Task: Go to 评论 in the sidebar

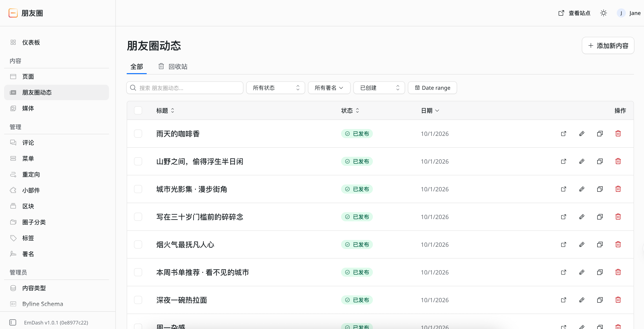Action: [x=57, y=143]
